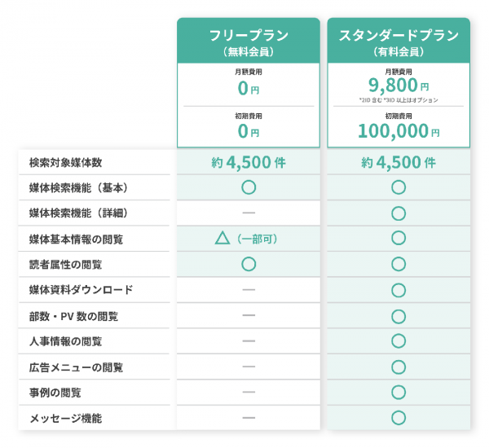Click the スタンダードプラン header
Image resolution: width=489 pixels, height=448 pixels.
399,42
